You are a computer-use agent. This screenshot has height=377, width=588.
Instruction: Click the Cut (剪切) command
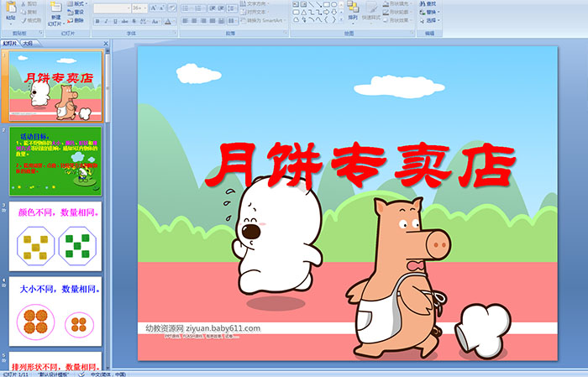[x=29, y=3]
